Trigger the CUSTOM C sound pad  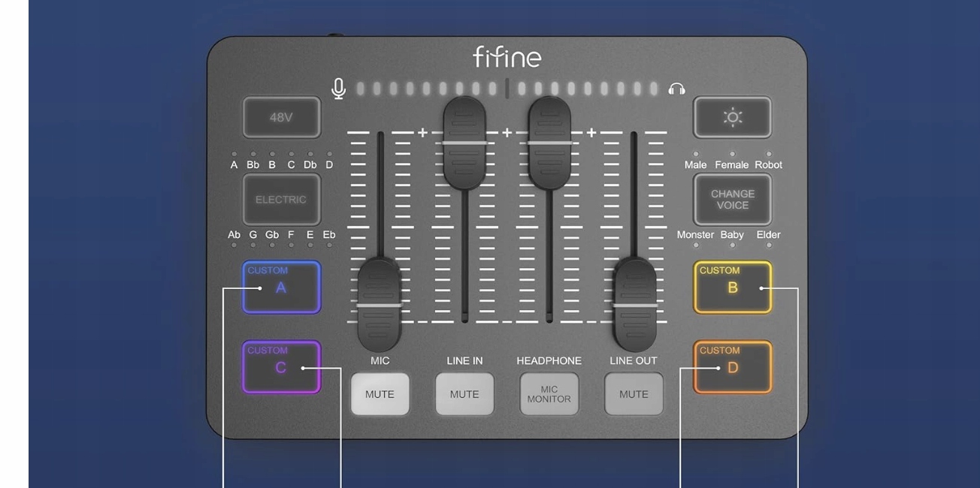point(282,367)
